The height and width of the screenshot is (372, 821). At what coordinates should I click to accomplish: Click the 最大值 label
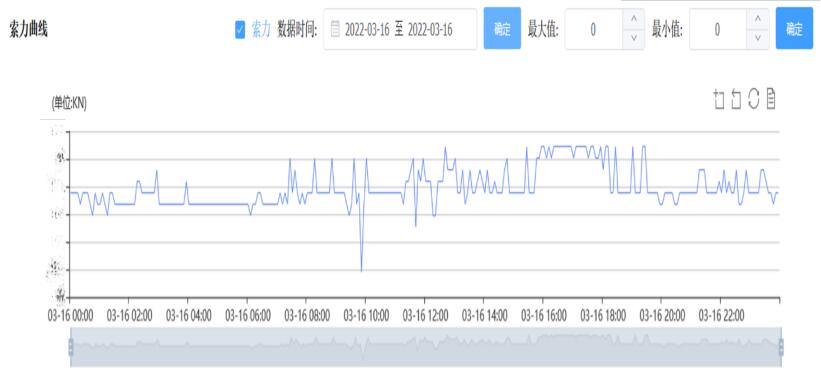click(x=543, y=30)
